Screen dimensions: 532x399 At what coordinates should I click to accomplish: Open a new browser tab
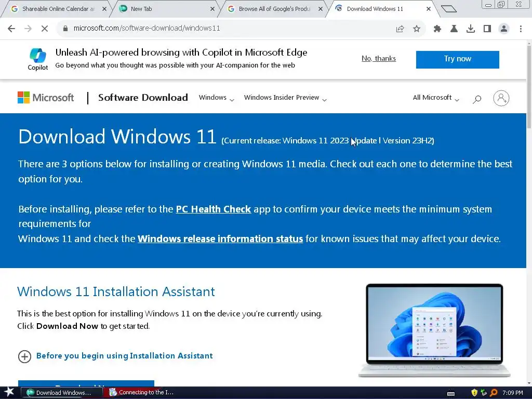tap(449, 9)
